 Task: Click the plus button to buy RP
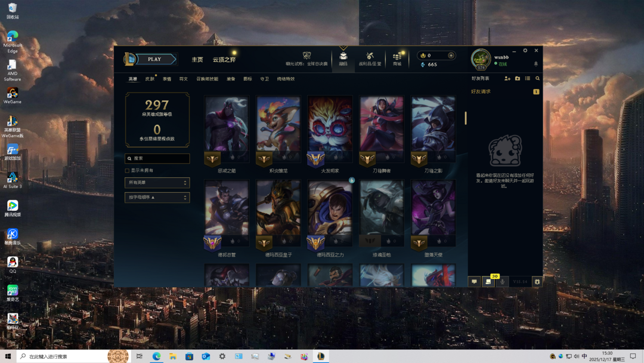tap(451, 56)
